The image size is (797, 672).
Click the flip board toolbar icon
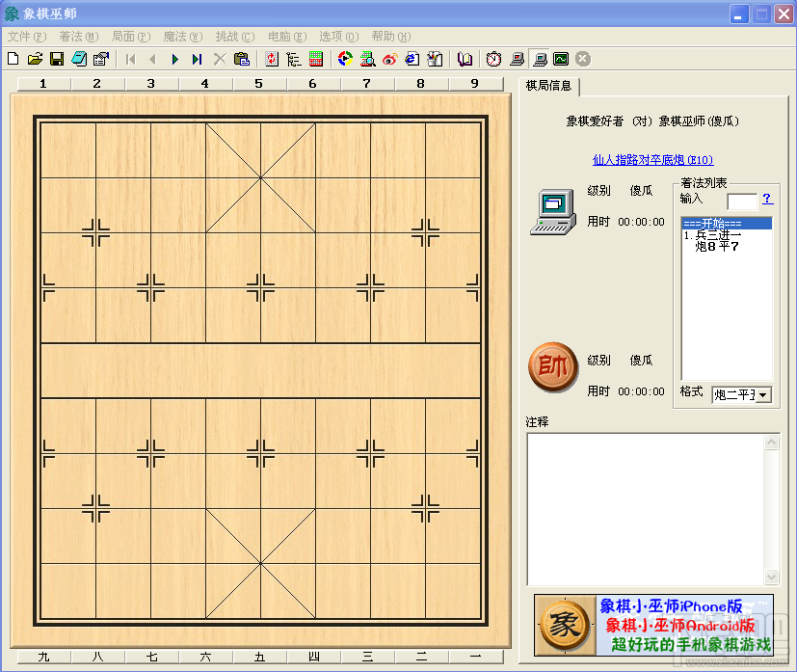click(x=272, y=59)
